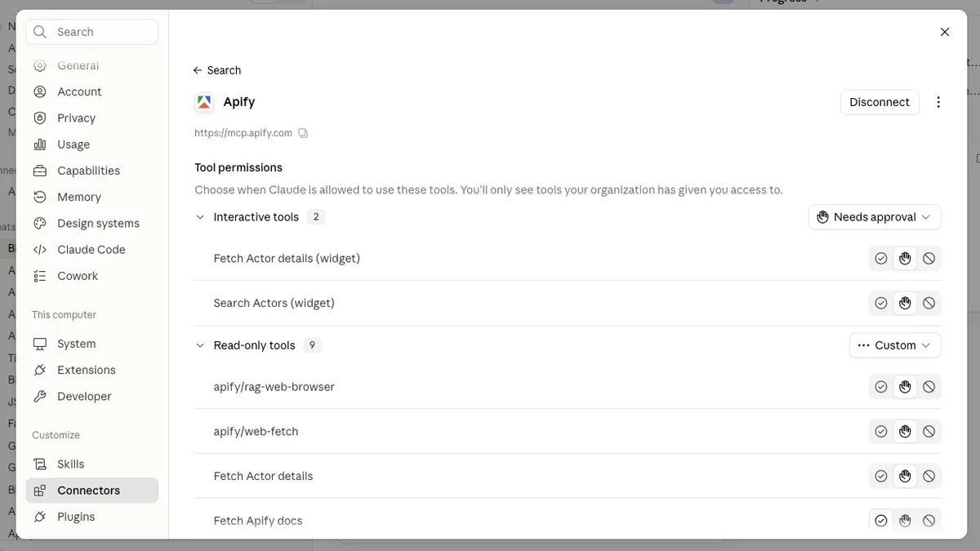Click the System monitor icon

[40, 344]
